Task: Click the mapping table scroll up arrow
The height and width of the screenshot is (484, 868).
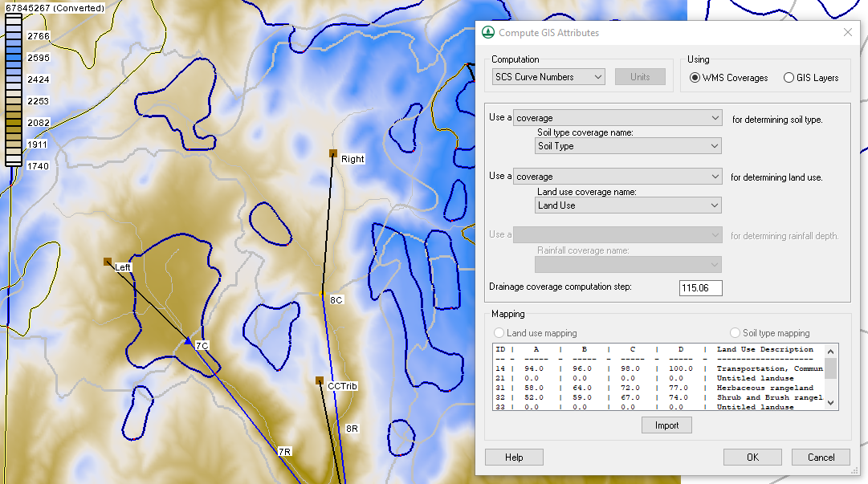Action: click(830, 352)
